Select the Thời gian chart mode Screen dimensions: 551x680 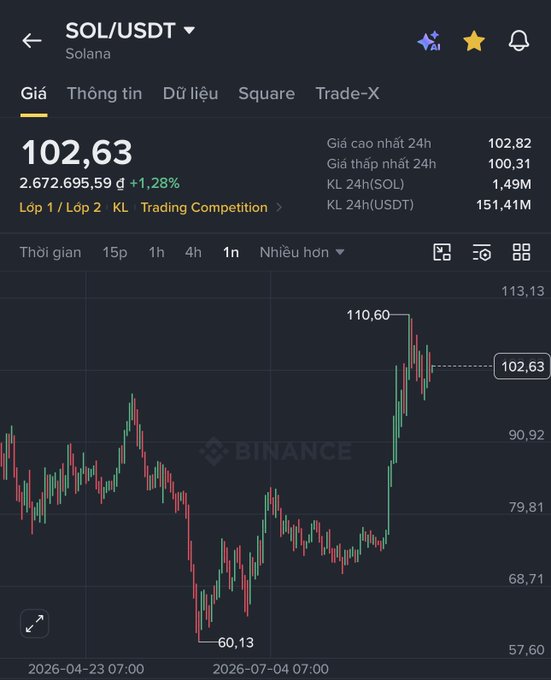pyautogui.click(x=50, y=252)
